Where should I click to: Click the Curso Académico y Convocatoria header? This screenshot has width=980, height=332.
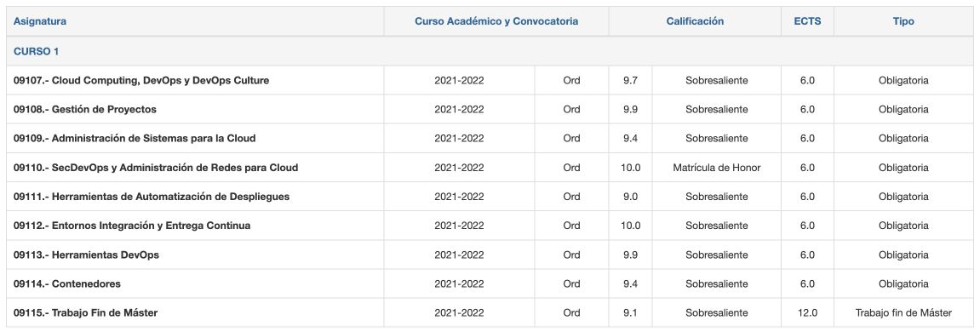(496, 21)
